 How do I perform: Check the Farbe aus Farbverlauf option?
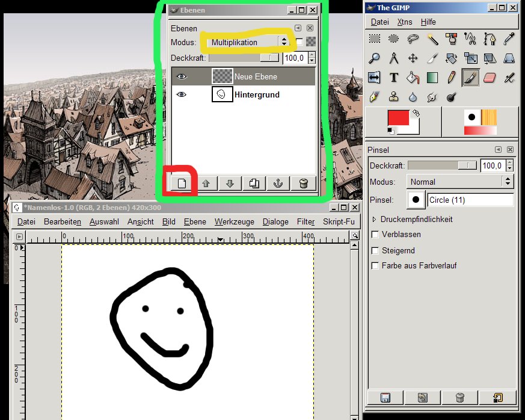click(375, 265)
